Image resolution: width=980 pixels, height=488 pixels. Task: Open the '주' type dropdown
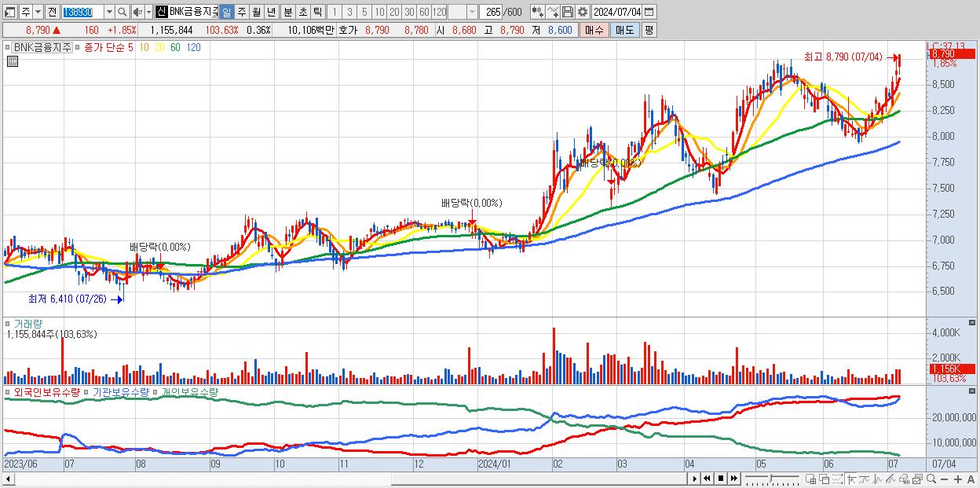38,12
